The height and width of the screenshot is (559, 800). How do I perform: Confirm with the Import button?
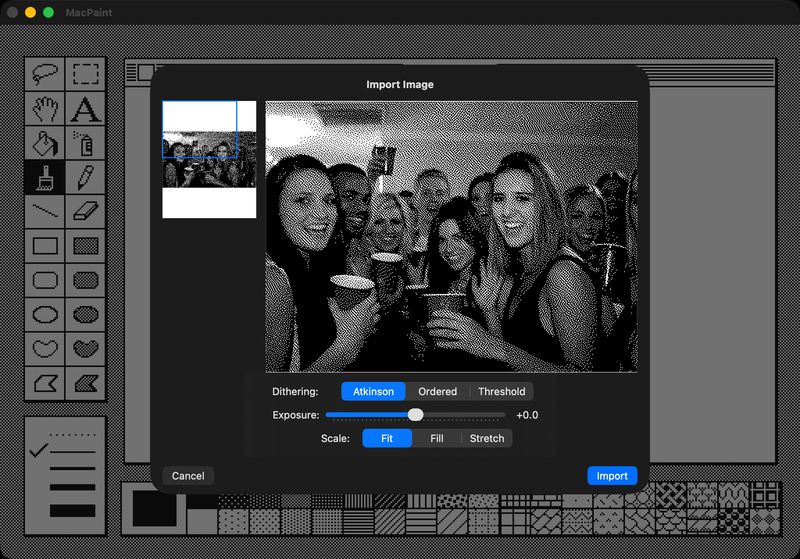612,476
